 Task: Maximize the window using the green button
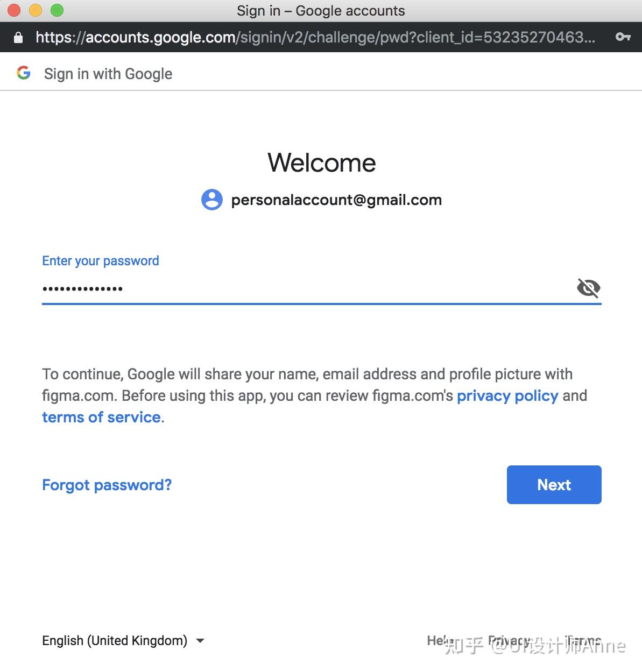pyautogui.click(x=57, y=10)
